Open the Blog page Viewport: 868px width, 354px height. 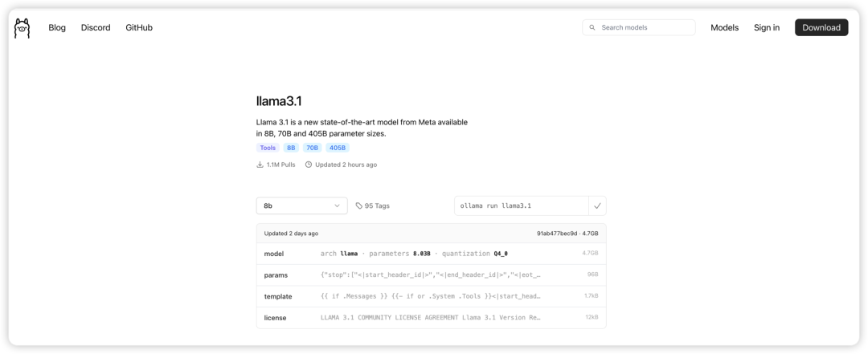57,27
